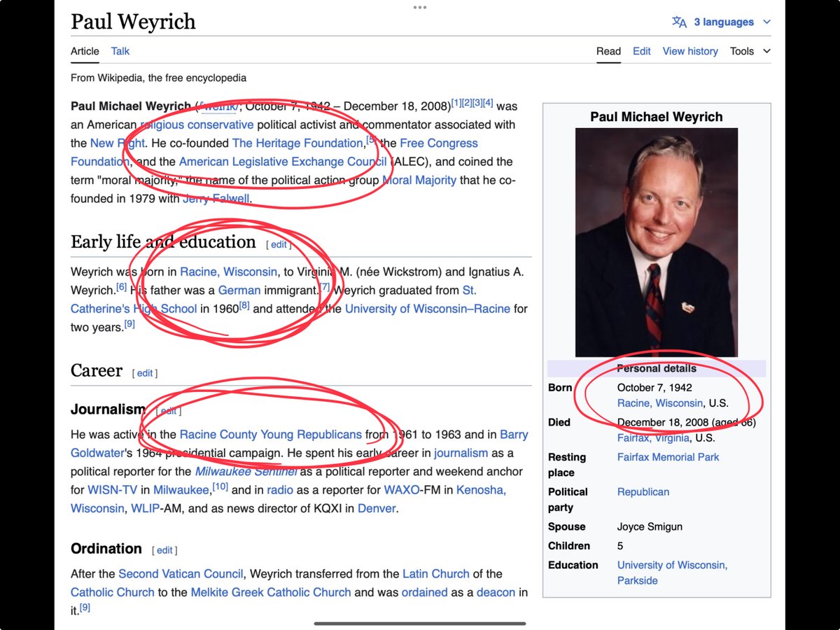
Task: Follow the radio link
Action: point(280,490)
